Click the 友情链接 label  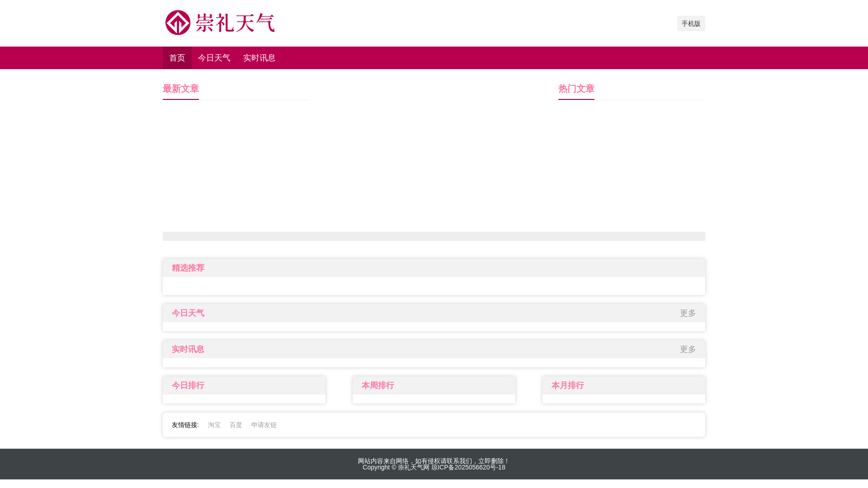pyautogui.click(x=185, y=425)
